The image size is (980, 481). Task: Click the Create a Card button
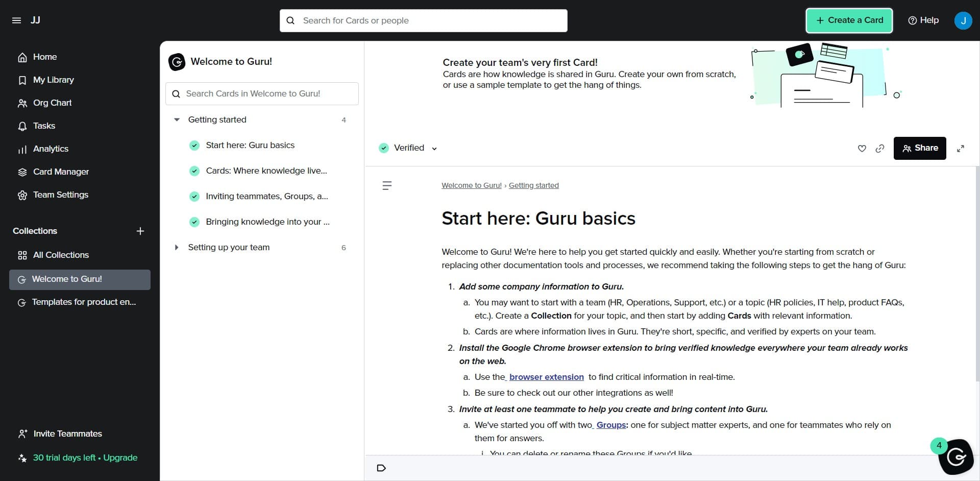tap(849, 20)
